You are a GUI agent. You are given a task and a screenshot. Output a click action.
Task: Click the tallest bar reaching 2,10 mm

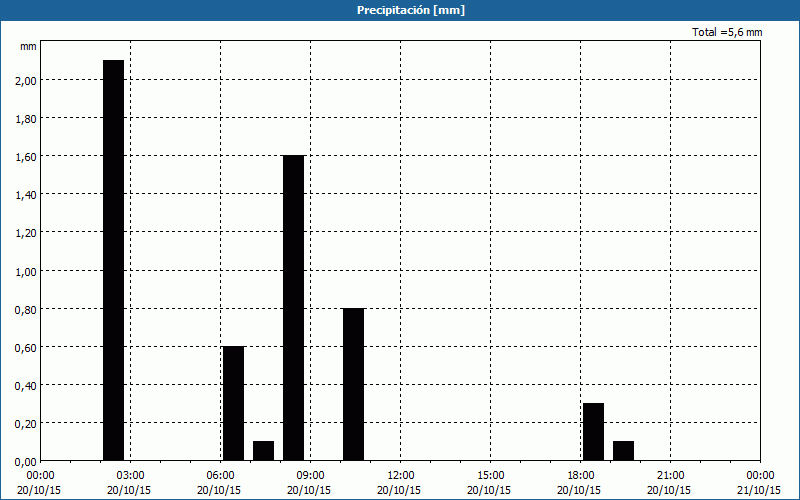pyautogui.click(x=113, y=260)
